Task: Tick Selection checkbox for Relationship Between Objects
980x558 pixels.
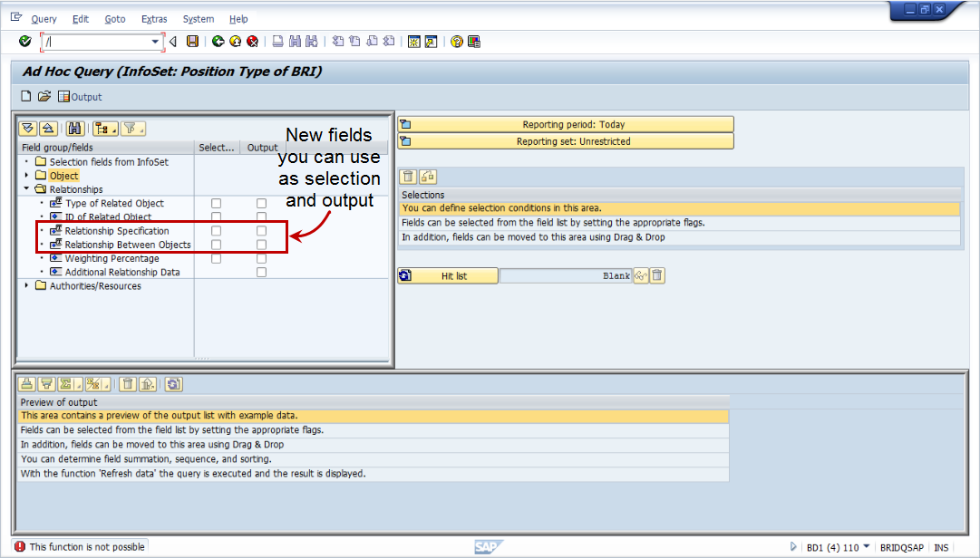Action: (x=217, y=245)
